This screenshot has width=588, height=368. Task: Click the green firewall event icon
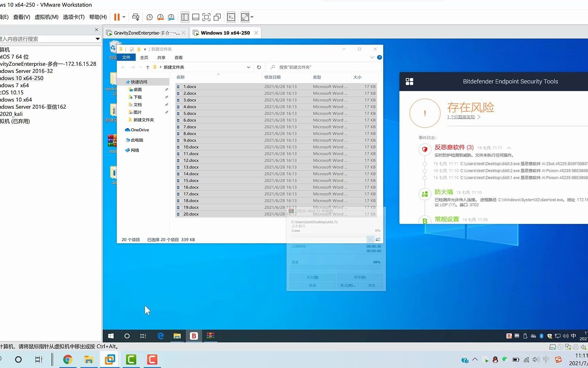[x=425, y=194]
